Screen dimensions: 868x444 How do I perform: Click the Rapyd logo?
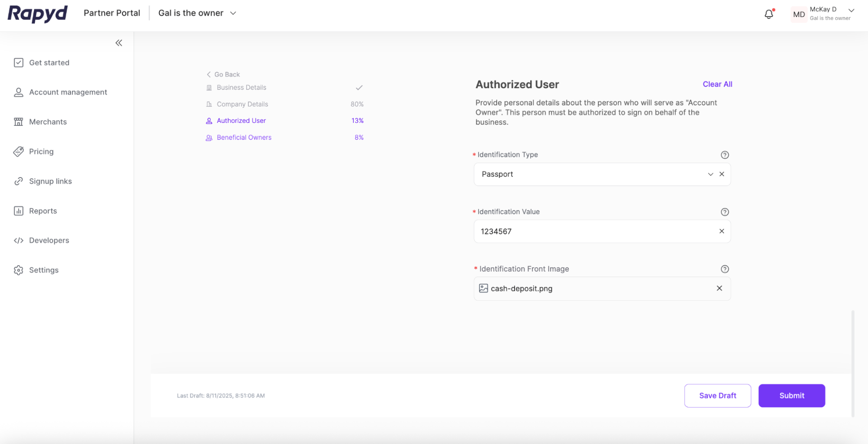pyautogui.click(x=38, y=13)
